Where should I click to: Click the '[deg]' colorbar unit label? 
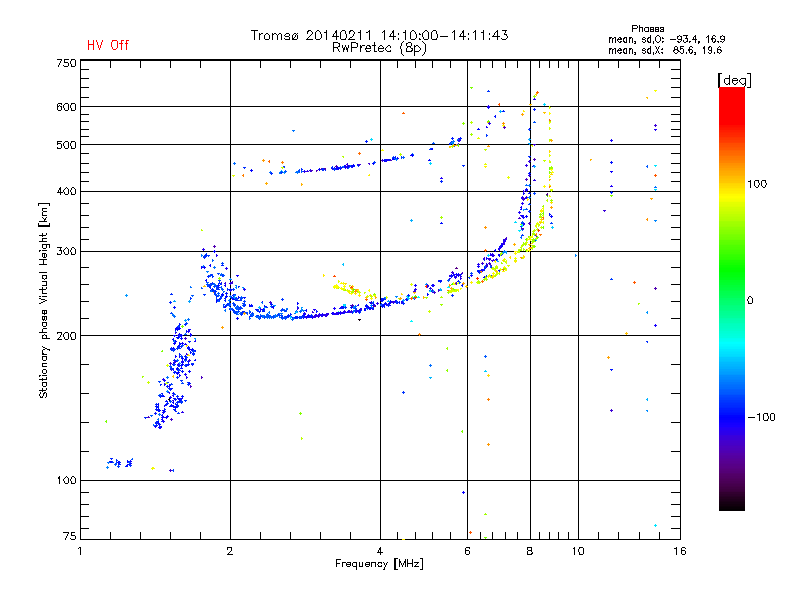tap(734, 81)
